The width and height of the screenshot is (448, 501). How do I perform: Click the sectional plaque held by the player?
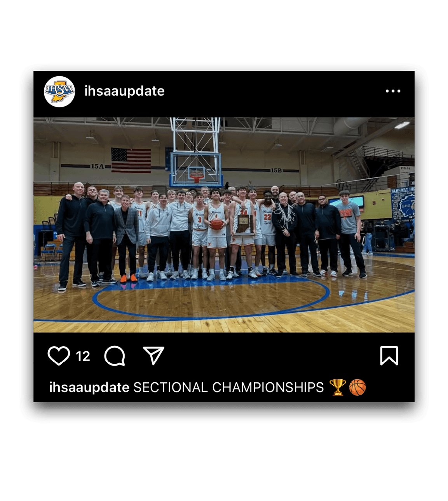pyautogui.click(x=244, y=224)
